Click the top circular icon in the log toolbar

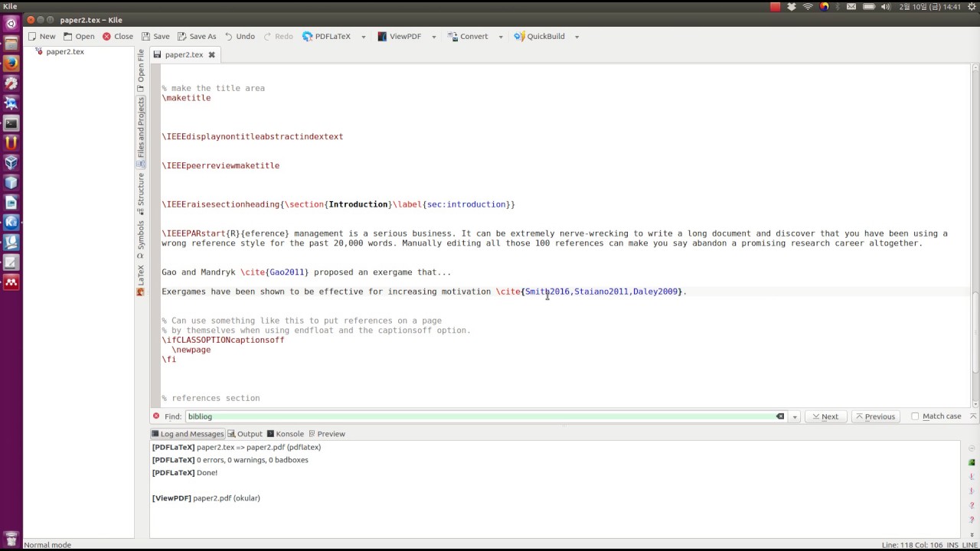click(x=972, y=448)
